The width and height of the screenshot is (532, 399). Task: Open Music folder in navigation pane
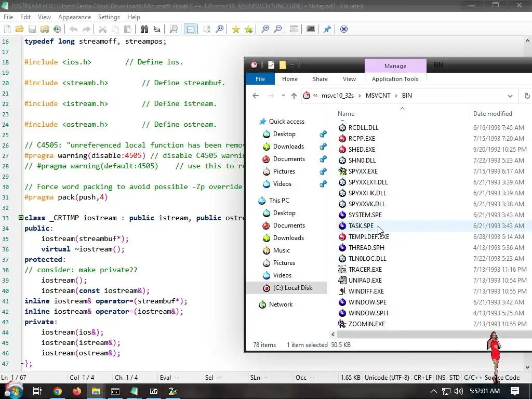(x=281, y=250)
